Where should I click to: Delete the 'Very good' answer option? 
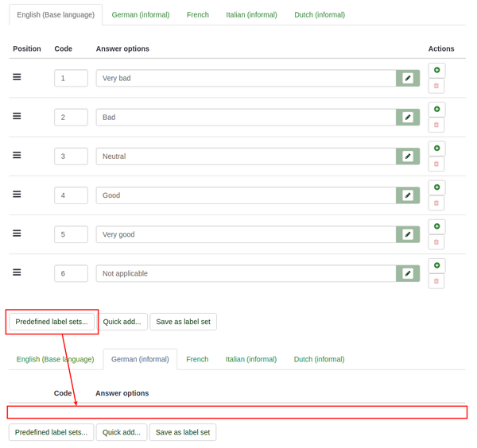436,242
